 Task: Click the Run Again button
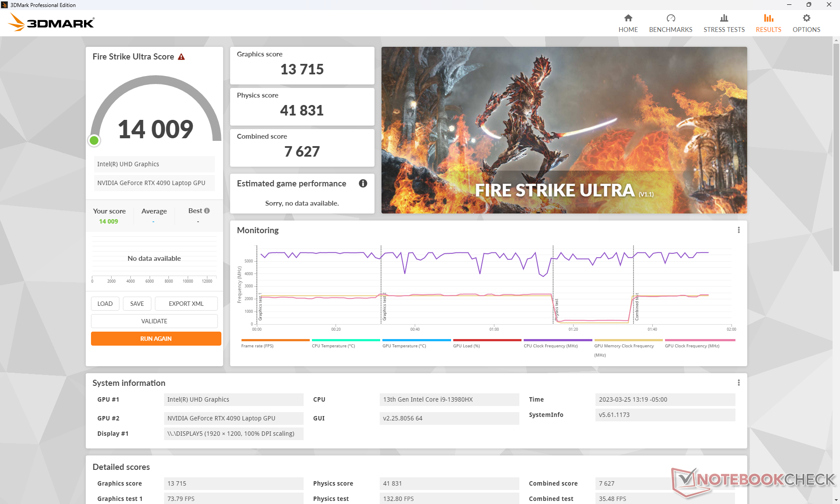coord(156,339)
